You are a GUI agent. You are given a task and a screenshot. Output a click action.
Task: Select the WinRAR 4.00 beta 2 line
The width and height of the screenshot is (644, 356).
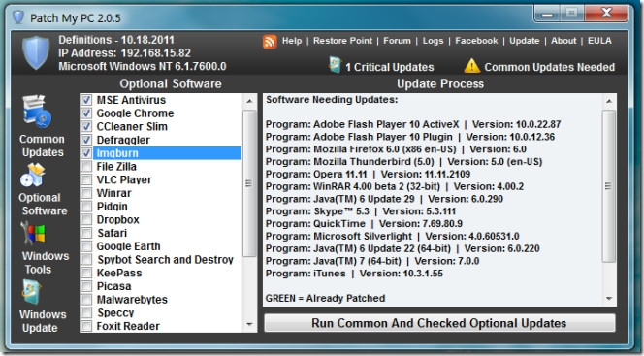[395, 186]
